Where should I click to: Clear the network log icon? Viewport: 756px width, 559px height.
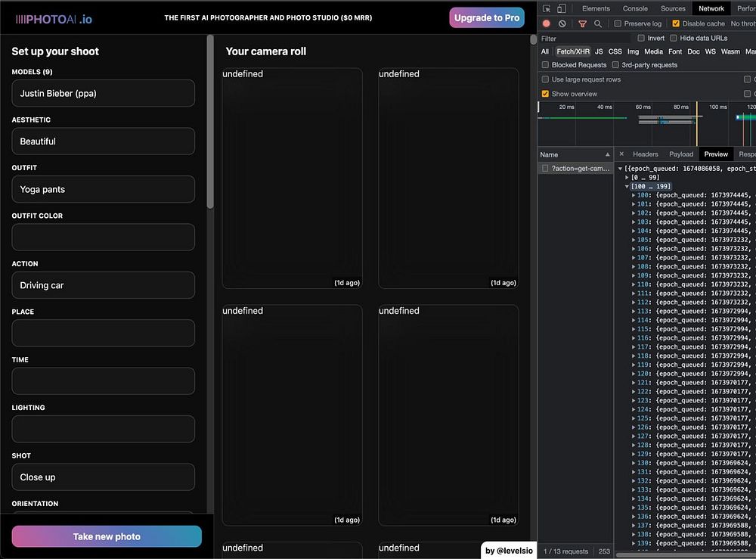(562, 23)
